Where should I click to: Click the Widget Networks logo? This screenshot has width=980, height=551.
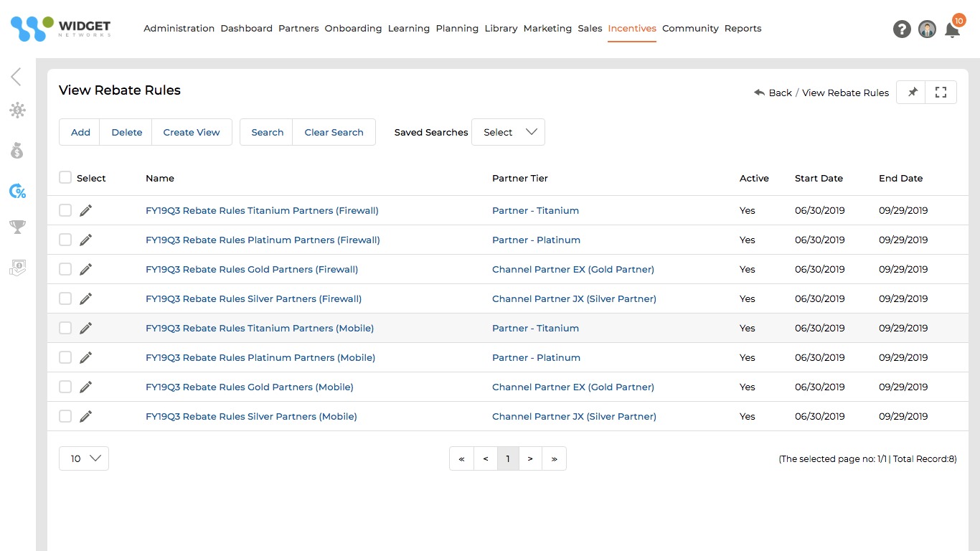[61, 29]
